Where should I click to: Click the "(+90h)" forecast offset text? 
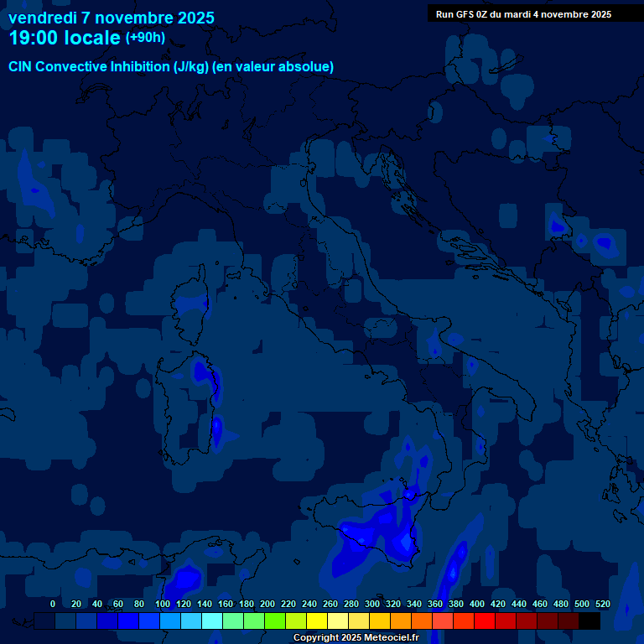[x=145, y=38]
